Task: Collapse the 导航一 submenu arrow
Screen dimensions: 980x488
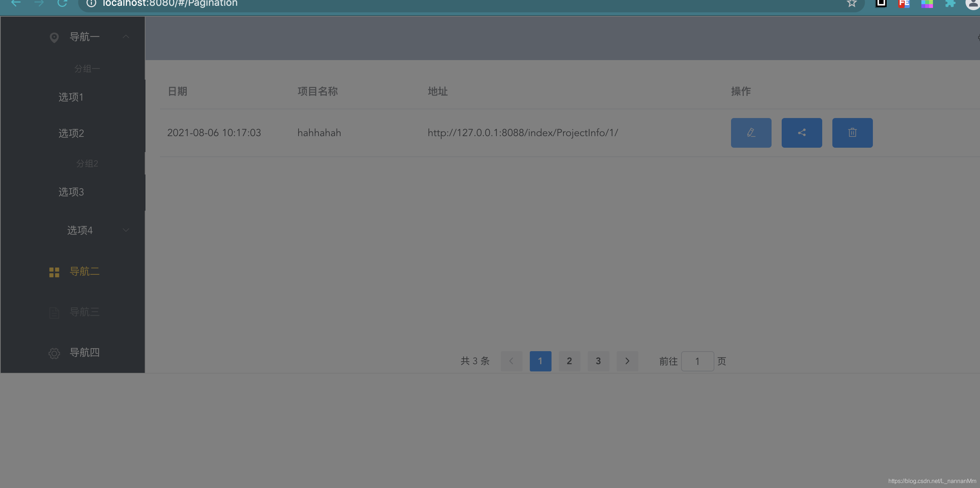Action: pyautogui.click(x=126, y=37)
